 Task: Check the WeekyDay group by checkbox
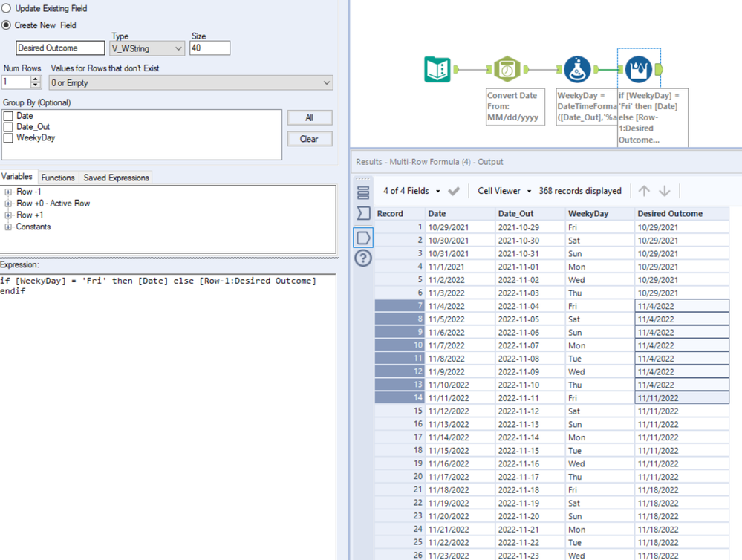8,138
